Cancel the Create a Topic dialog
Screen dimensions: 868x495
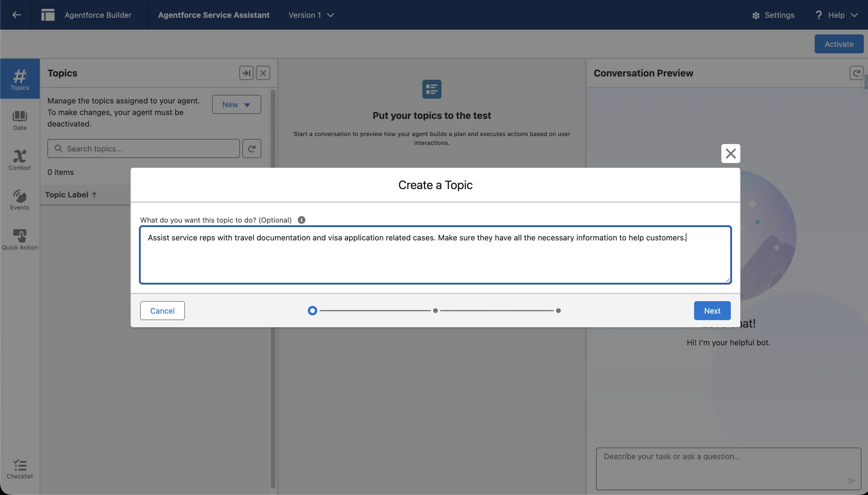coord(162,310)
